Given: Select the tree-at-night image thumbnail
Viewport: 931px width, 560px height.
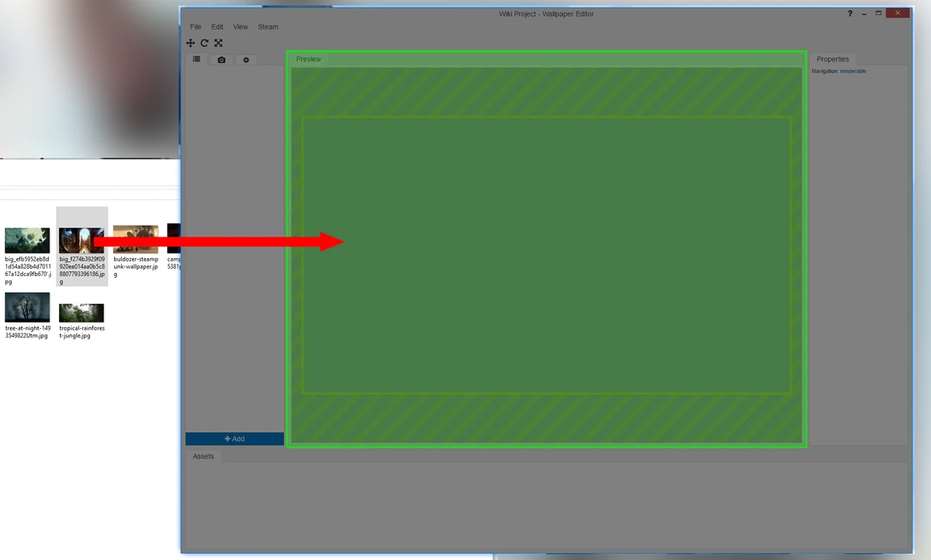Looking at the screenshot, I should [27, 307].
